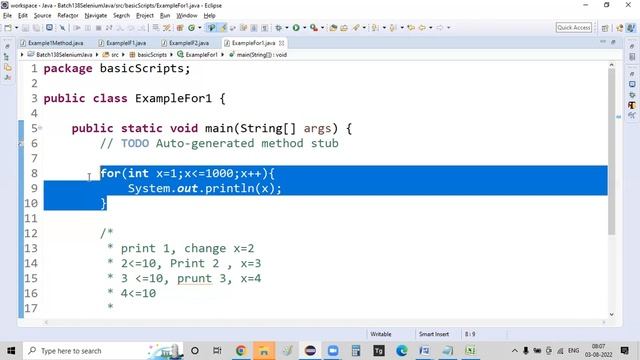This screenshot has width=640, height=360.
Task: Click main(String[]) method in breadcrumb
Action: click(x=258, y=55)
